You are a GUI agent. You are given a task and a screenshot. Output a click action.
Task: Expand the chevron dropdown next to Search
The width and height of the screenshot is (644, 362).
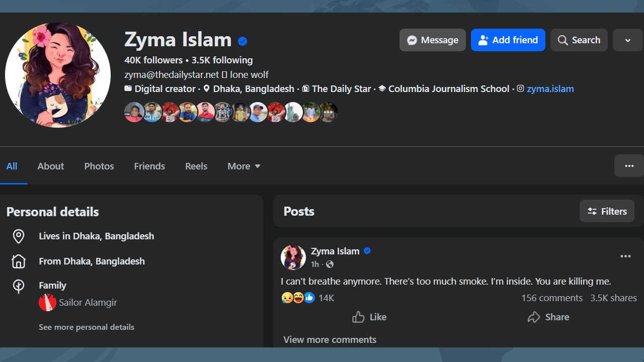point(627,40)
